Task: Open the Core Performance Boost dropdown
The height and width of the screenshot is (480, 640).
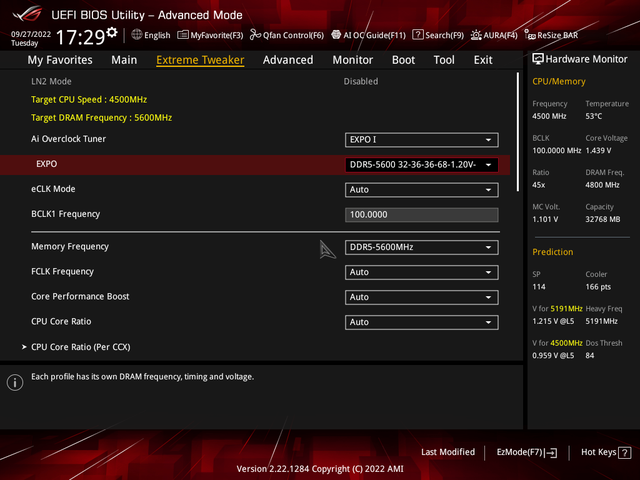Action: click(421, 297)
